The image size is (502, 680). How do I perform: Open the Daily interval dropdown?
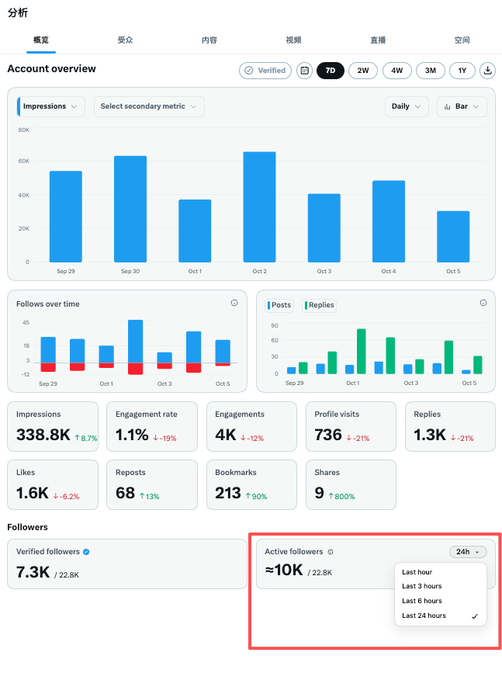click(x=407, y=106)
